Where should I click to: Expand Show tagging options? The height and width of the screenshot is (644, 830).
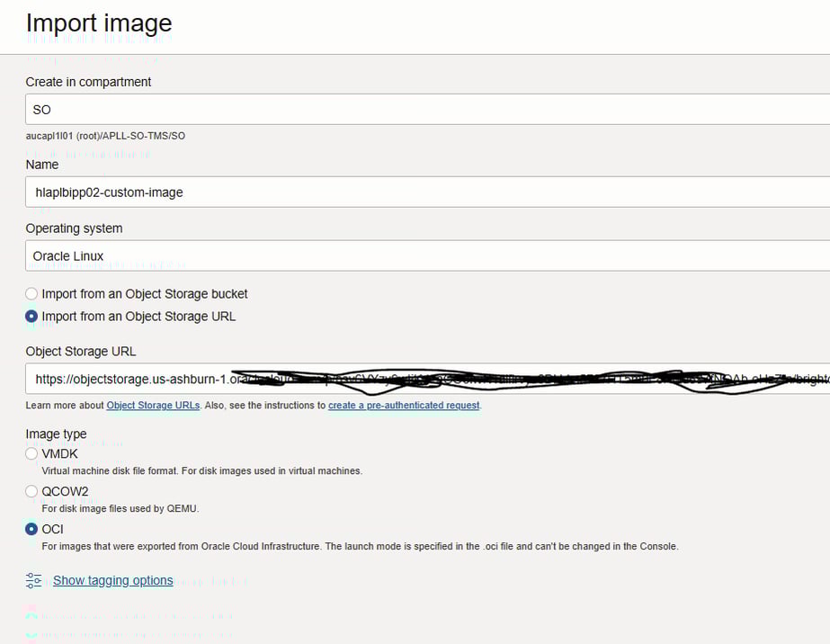(x=112, y=580)
